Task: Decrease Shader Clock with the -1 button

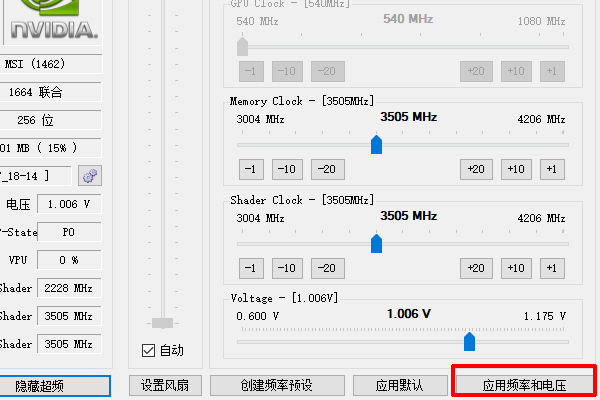Action: click(x=251, y=268)
